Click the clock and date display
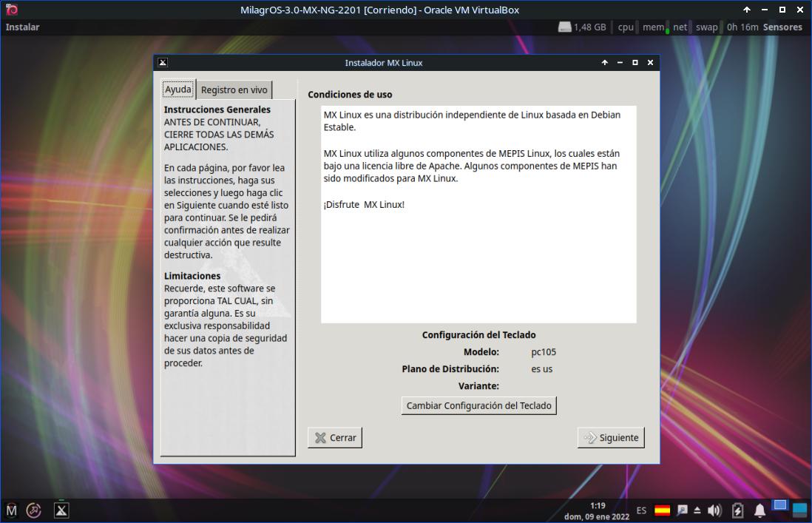 598,511
